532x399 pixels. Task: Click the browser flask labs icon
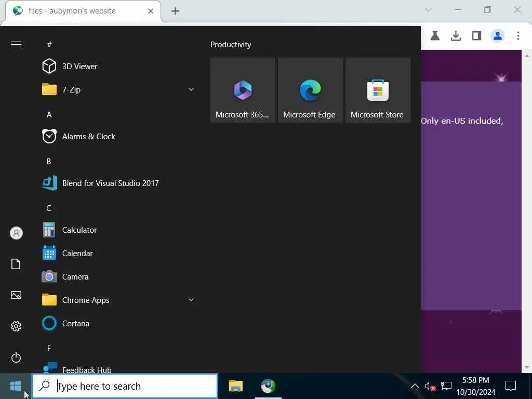coord(435,36)
